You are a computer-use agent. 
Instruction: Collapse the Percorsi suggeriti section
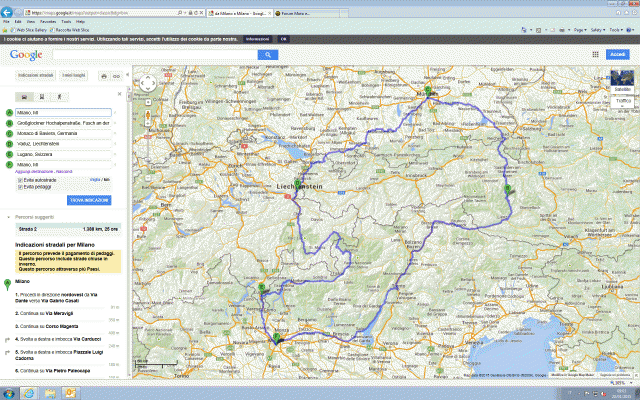coord(10,217)
